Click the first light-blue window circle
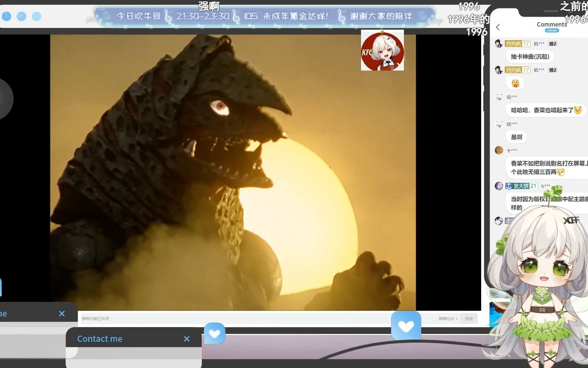 [x=6, y=16]
